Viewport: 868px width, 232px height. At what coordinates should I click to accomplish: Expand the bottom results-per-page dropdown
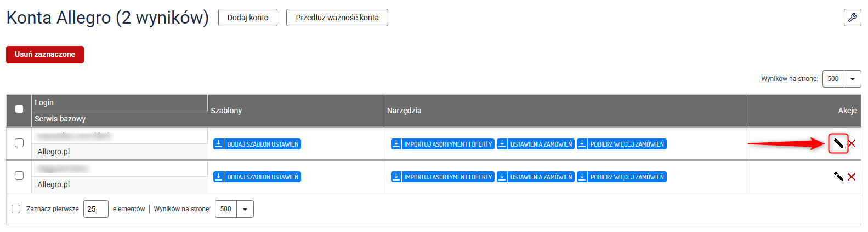coord(245,209)
